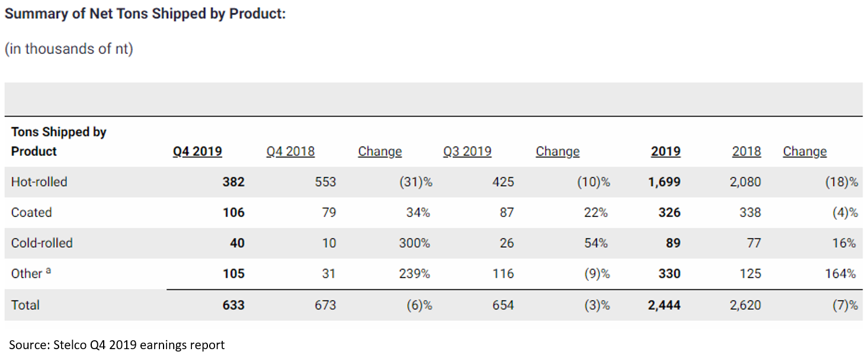Image resolution: width=868 pixels, height=361 pixels.
Task: Select the 2,620 total for 2018
Action: (x=745, y=305)
